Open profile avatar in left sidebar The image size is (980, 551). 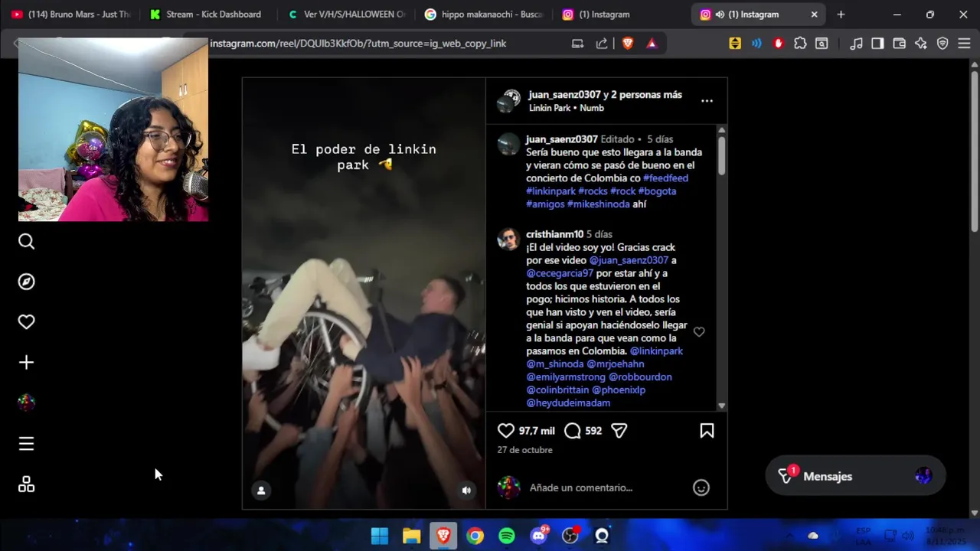[x=26, y=403]
